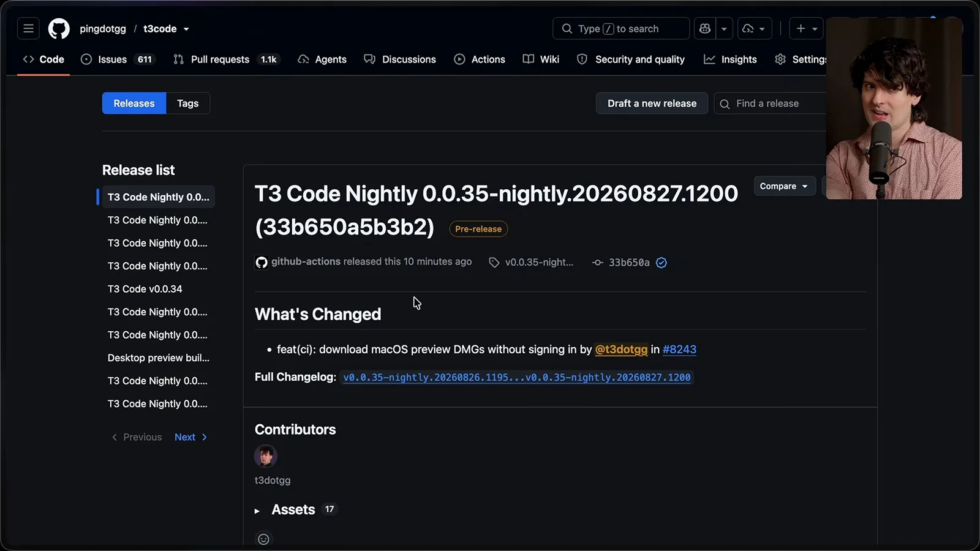
Task: Open @t3dotgg mention link
Action: [x=621, y=349]
